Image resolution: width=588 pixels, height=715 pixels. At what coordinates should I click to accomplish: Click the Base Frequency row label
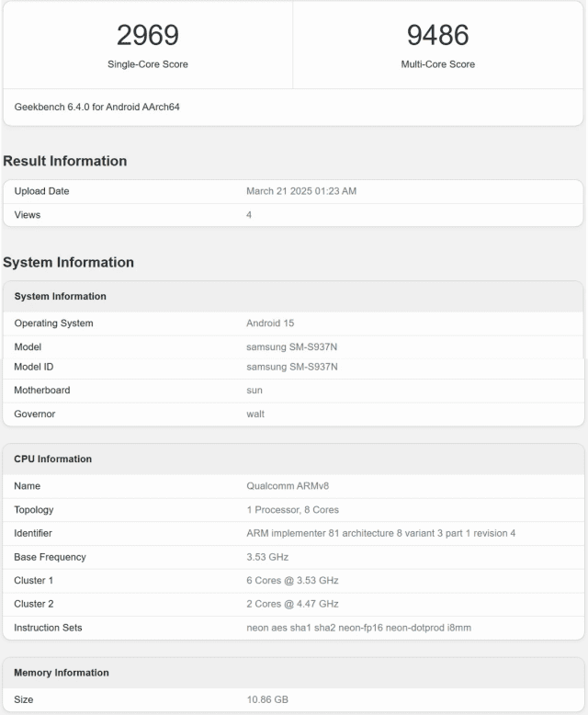[50, 557]
